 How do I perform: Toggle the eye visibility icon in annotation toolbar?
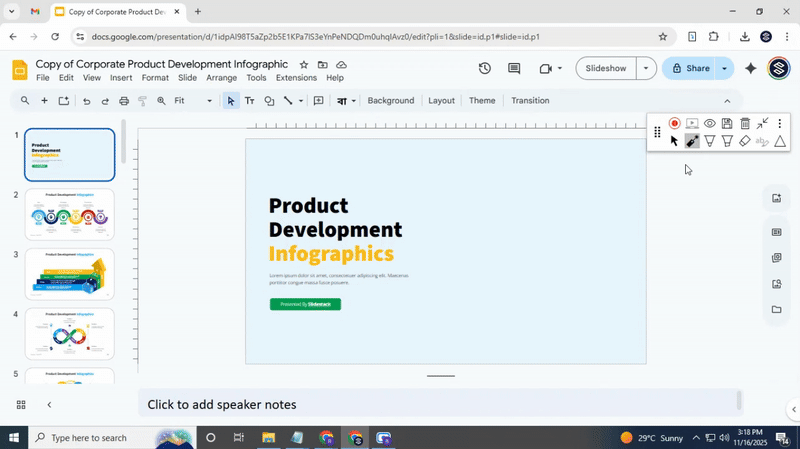coord(709,124)
